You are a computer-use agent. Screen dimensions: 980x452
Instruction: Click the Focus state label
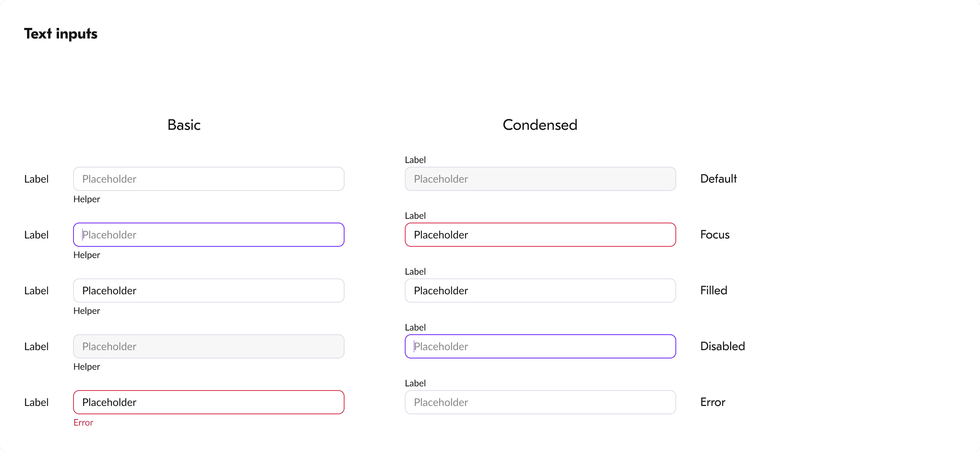point(714,235)
